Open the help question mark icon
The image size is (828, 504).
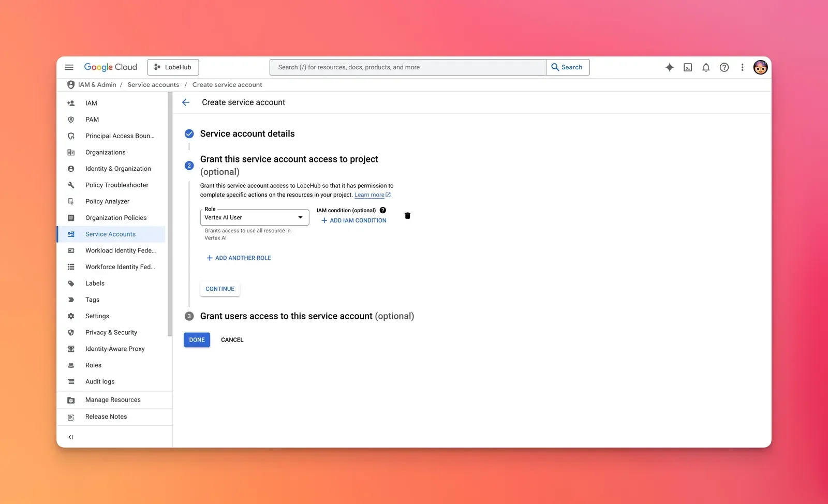[724, 67]
